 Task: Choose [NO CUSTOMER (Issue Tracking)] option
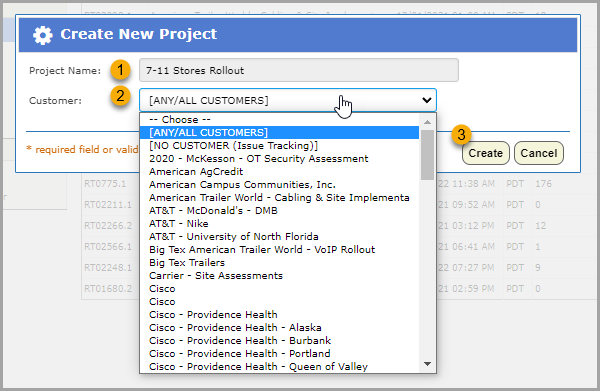click(279, 146)
